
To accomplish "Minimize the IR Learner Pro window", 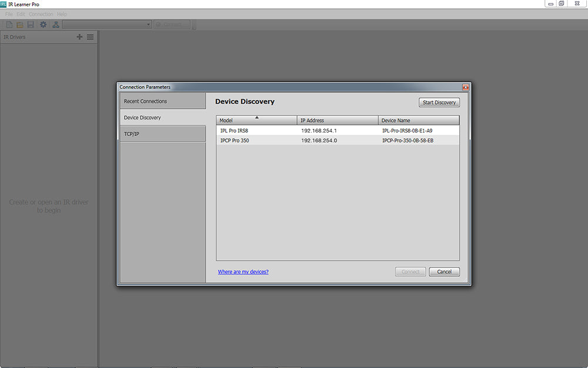I will click(x=550, y=4).
